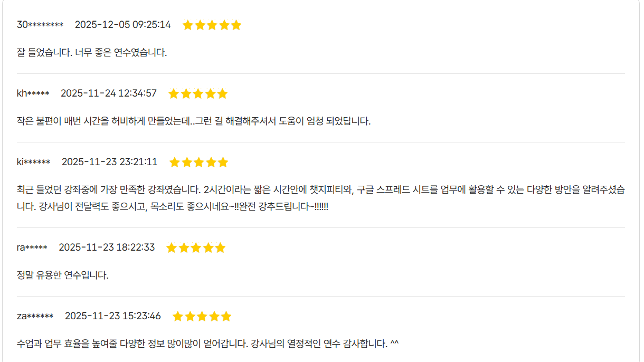Click the last star in 30********'s rating
The image size is (644, 362).
click(236, 25)
